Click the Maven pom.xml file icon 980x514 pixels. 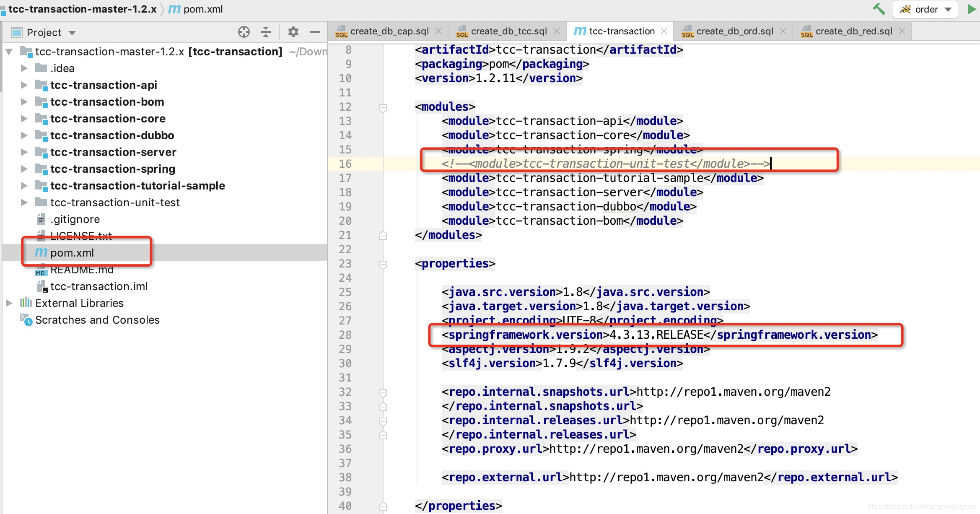click(41, 253)
